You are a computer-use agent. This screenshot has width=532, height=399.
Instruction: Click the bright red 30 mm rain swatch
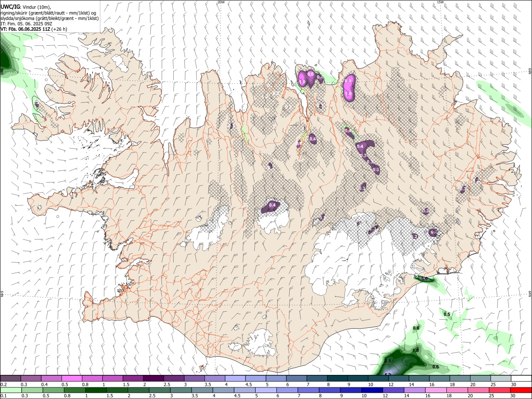tap(521, 390)
